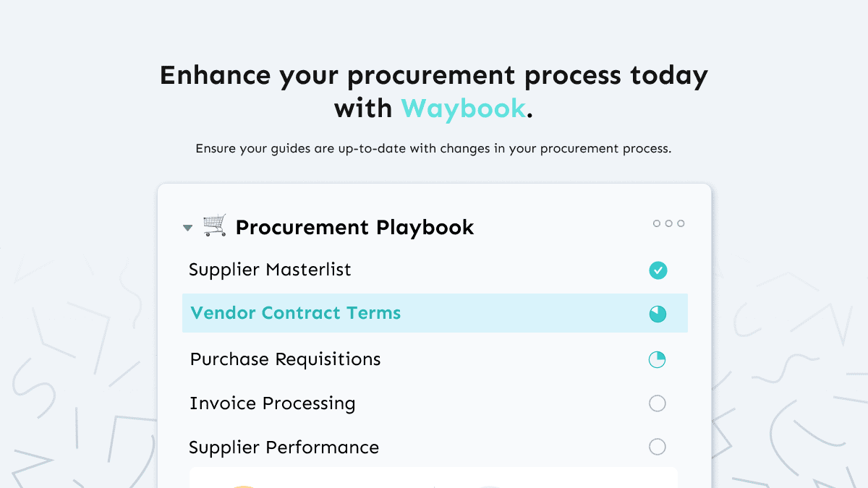Viewport: 868px width, 488px height.
Task: Open the three-dot options menu
Action: [x=668, y=223]
